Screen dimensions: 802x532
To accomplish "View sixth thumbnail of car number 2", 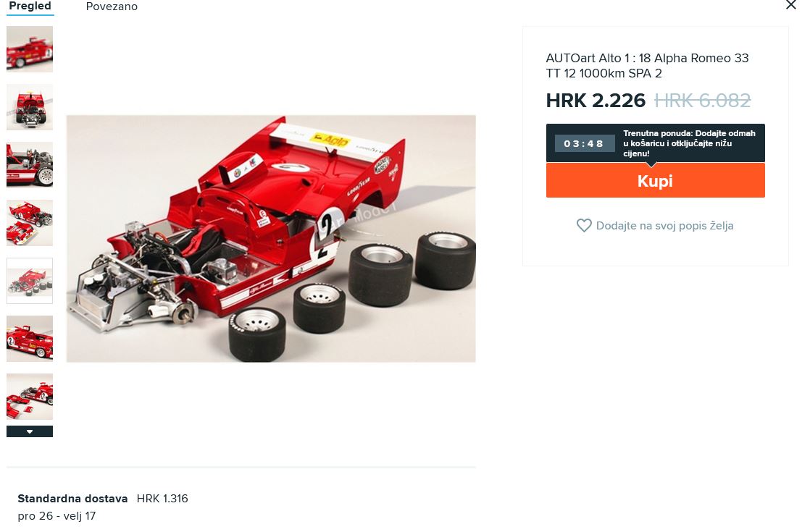I will pyautogui.click(x=30, y=338).
